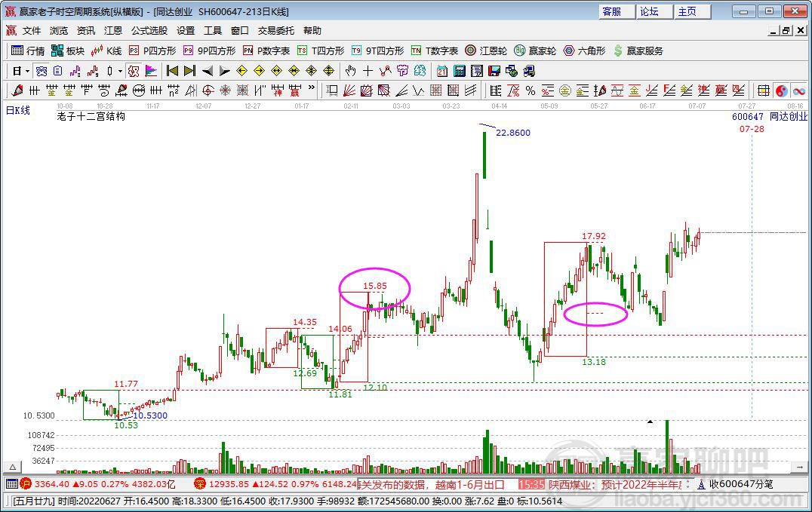812x512 pixels.
Task: Open the 板块 sector view
Action: (68, 51)
